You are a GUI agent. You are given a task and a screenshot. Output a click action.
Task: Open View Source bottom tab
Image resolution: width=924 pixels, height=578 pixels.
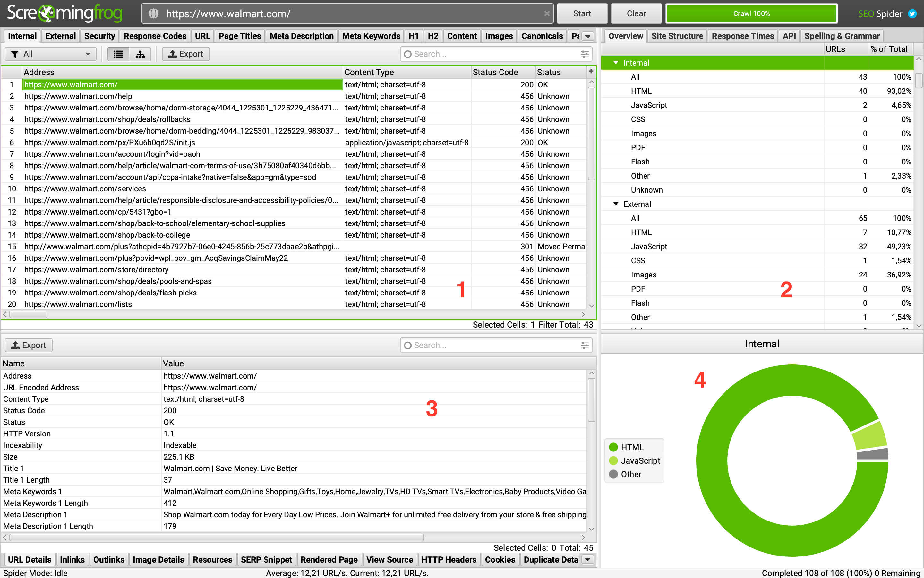tap(389, 560)
